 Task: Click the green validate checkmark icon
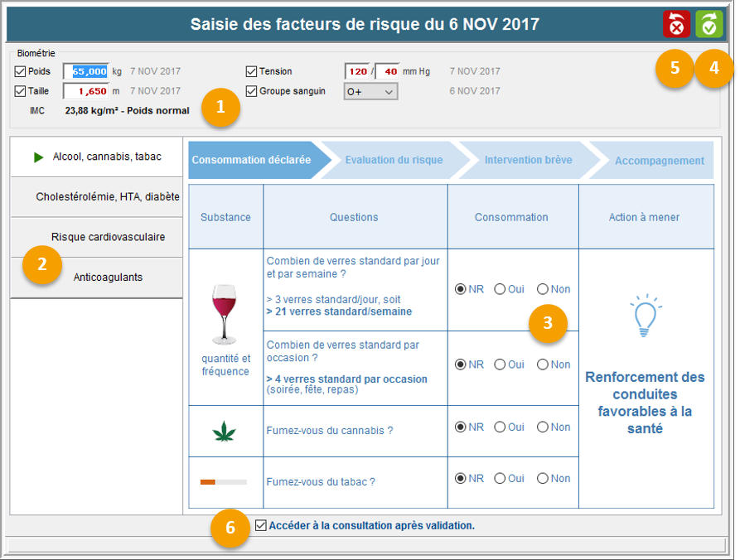709,25
